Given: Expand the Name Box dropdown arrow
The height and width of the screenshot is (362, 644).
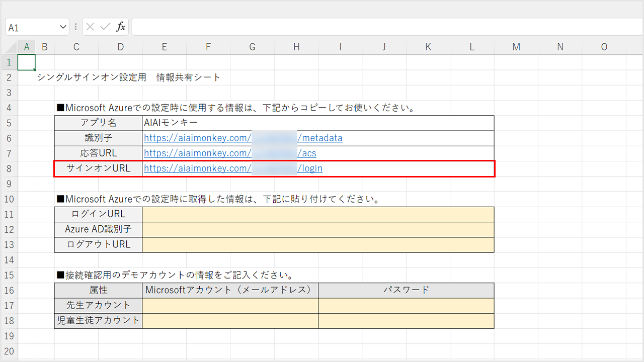Looking at the screenshot, I should tap(63, 27).
